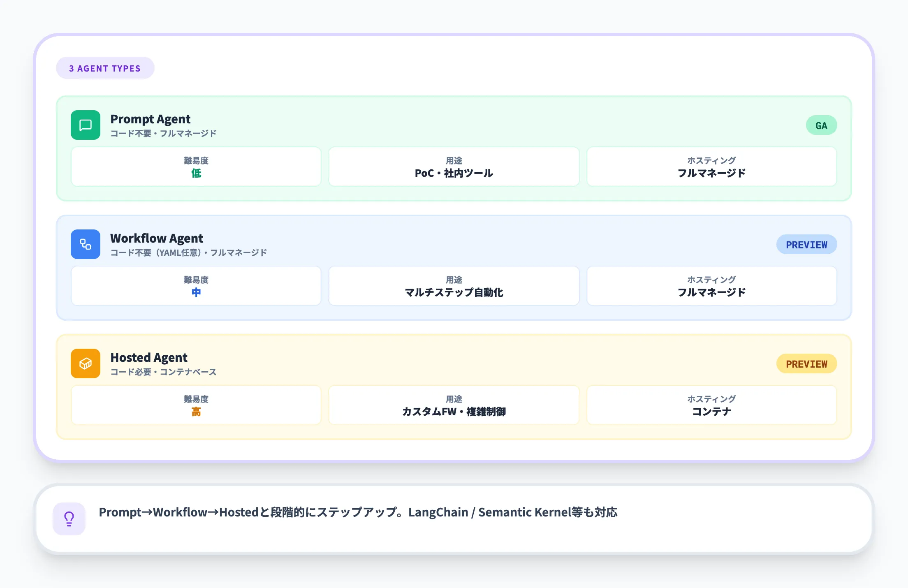This screenshot has height=588, width=908.
Task: Select the Prompt Agent heading
Action: point(151,119)
